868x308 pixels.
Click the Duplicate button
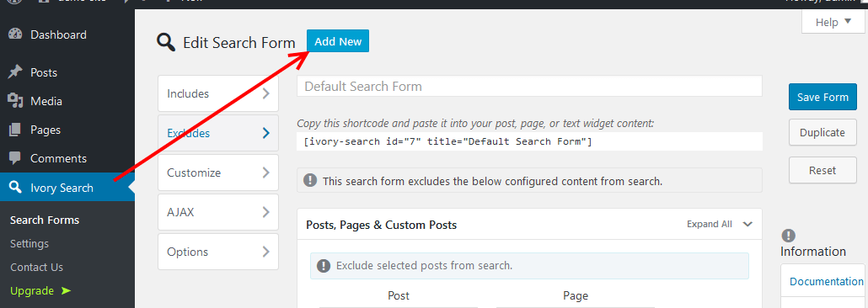click(822, 133)
